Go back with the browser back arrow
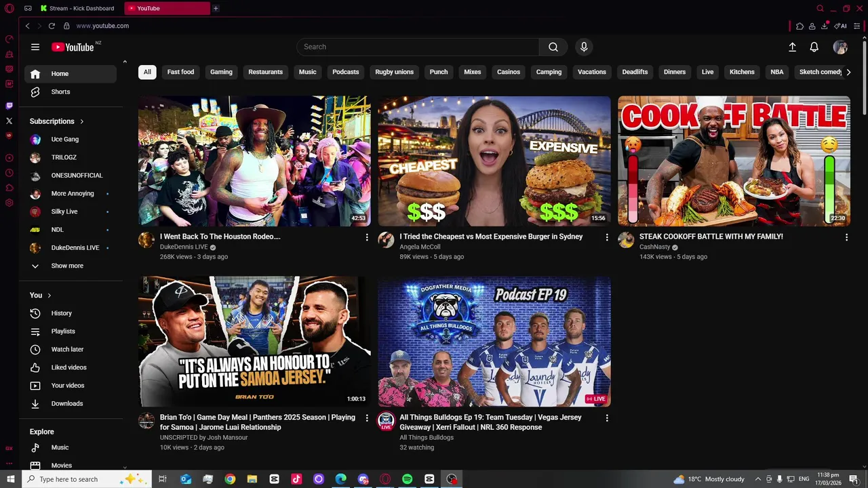 click(x=27, y=26)
